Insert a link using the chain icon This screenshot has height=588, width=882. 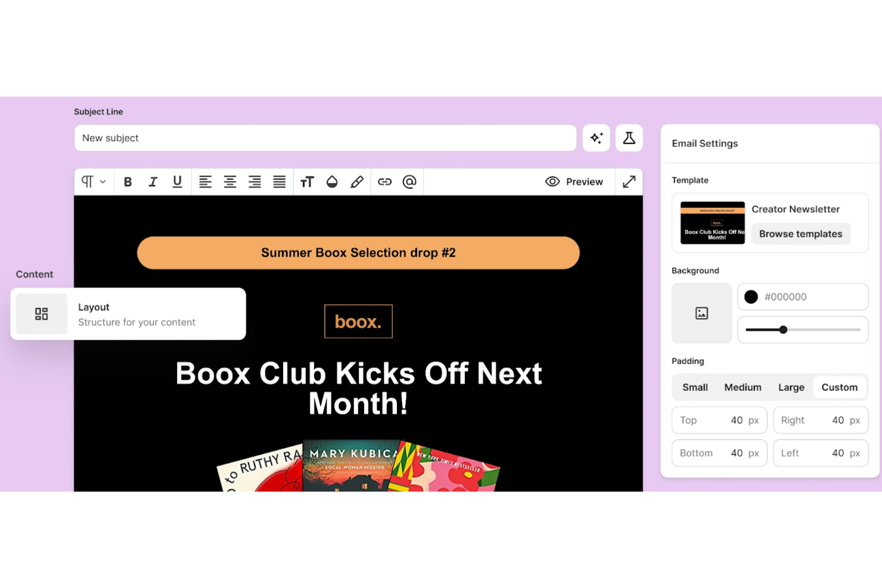click(384, 182)
